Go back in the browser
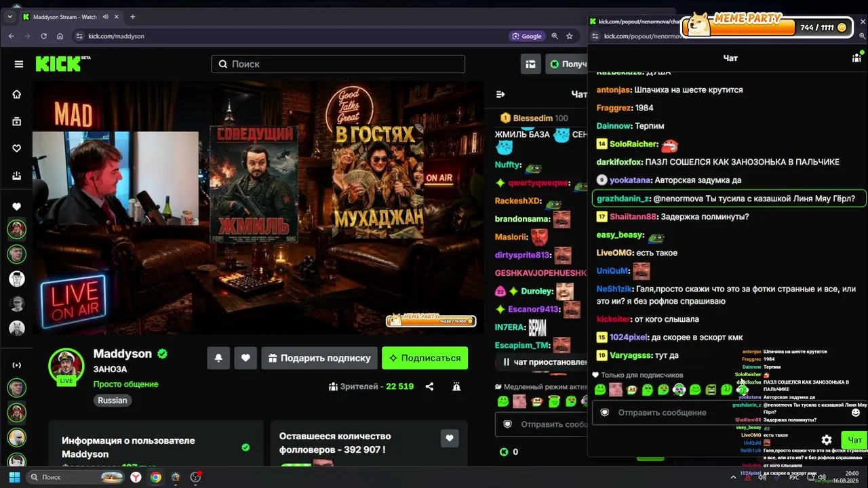Screen dimensions: 868x488 (x=12, y=36)
